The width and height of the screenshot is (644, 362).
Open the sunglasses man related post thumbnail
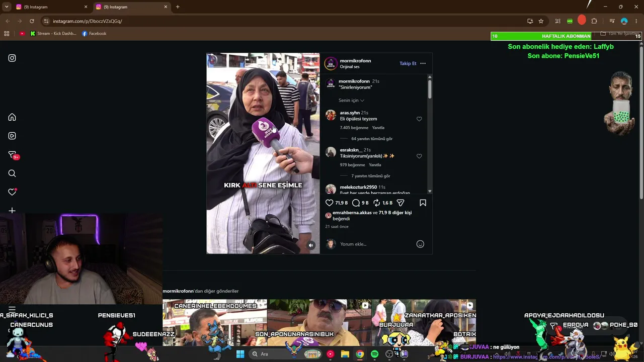click(x=319, y=323)
